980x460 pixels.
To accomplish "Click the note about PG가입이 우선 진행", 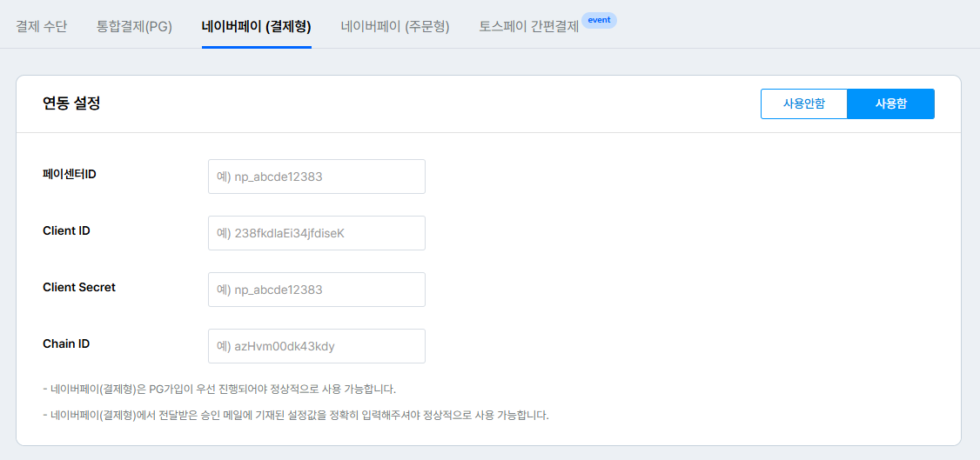I will (219, 389).
